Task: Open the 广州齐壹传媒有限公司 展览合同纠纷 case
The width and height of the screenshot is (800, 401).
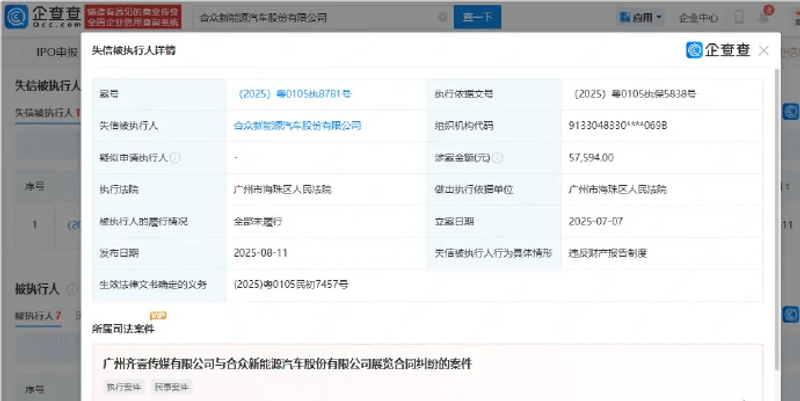Action: point(287,364)
